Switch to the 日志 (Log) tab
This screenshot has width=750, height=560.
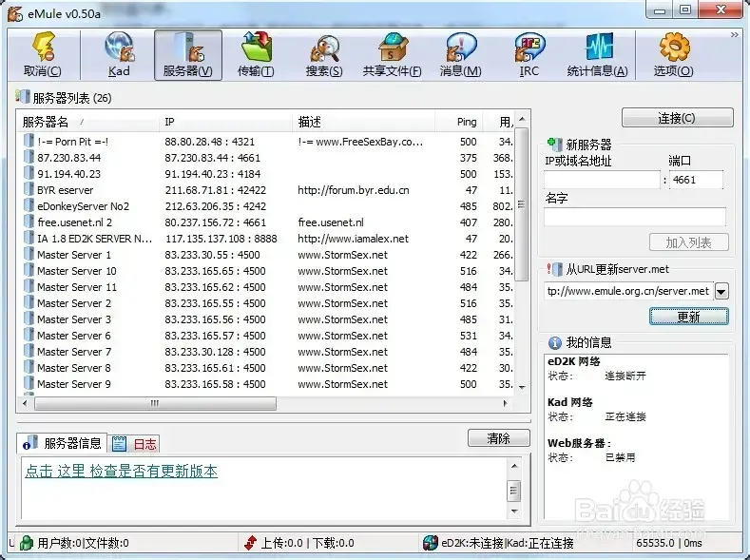[134, 444]
